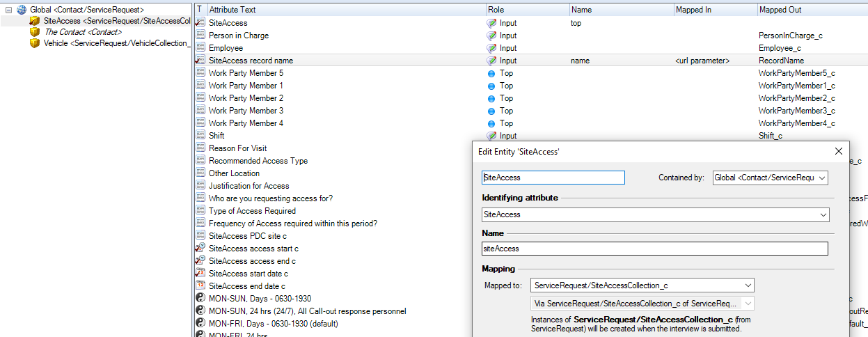868x337 pixels.
Task: Select the Work Party Member 2 row
Action: (246, 98)
